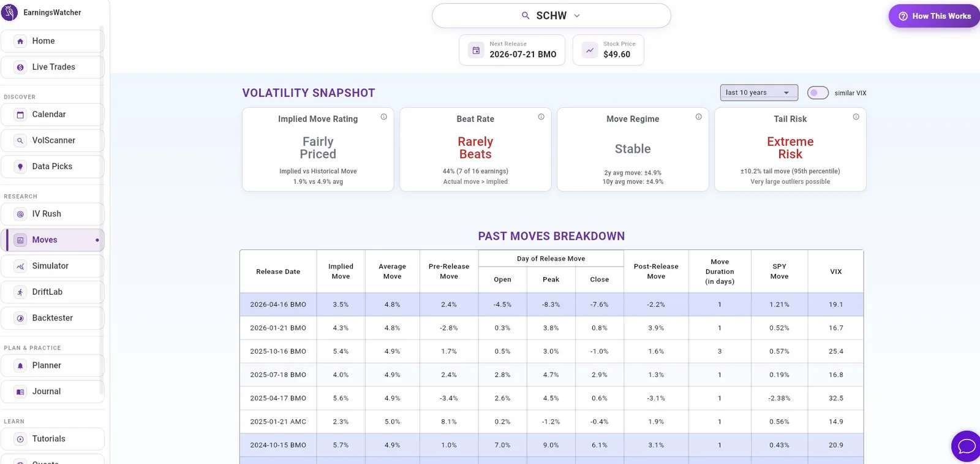Open the chat bubble icon
Image resolution: width=980 pixels, height=464 pixels.
(x=967, y=446)
